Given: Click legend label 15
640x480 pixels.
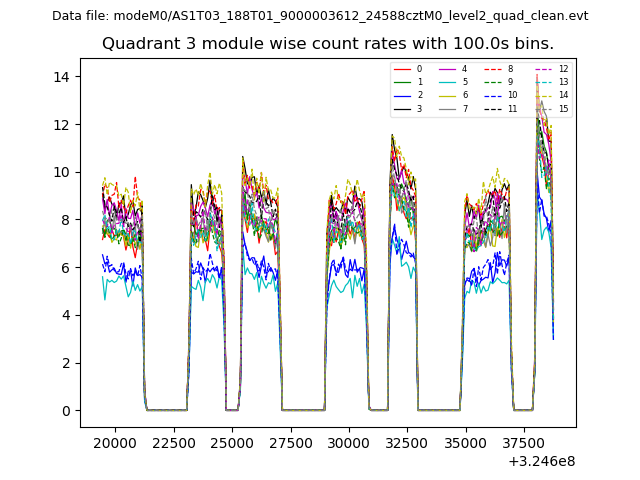Looking at the screenshot, I should pos(563,109).
